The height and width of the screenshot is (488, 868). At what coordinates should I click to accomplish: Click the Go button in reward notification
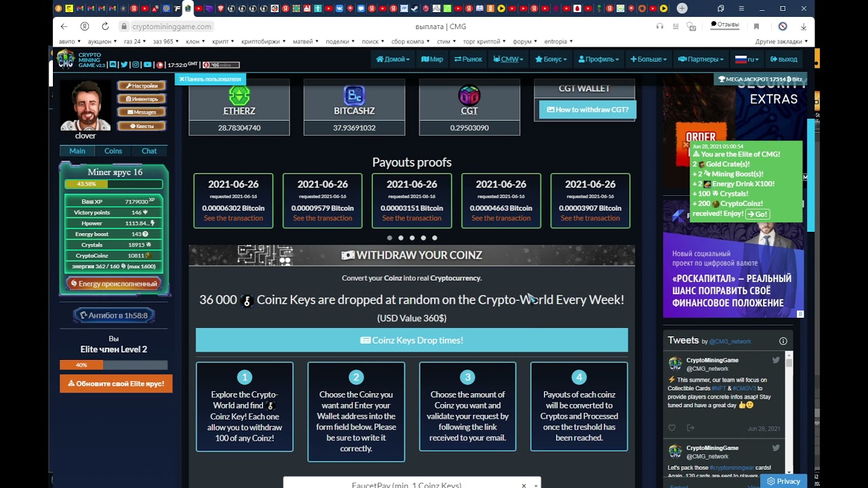click(x=757, y=214)
